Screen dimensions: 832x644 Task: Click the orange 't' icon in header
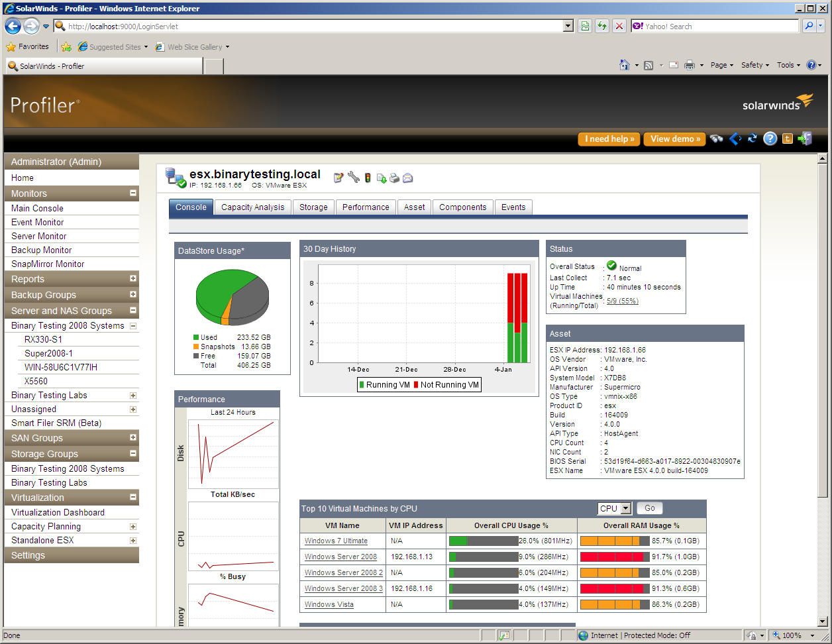coord(788,138)
